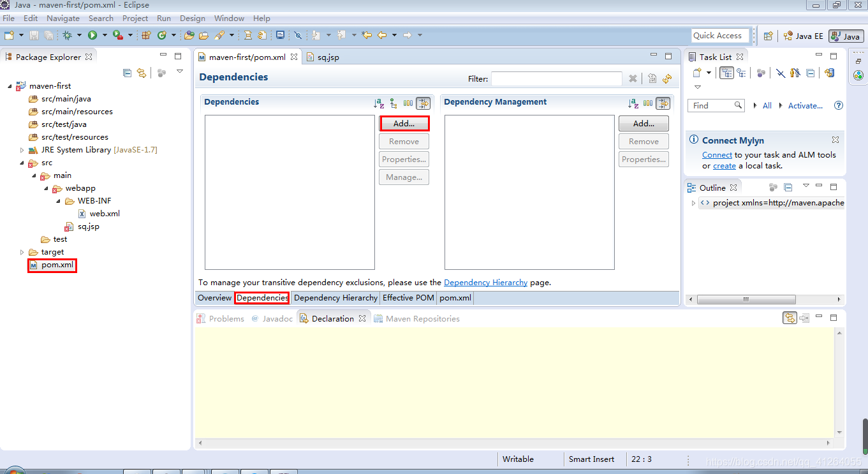Select pom.xml file in Package Explorer
868x474 pixels.
coord(52,265)
